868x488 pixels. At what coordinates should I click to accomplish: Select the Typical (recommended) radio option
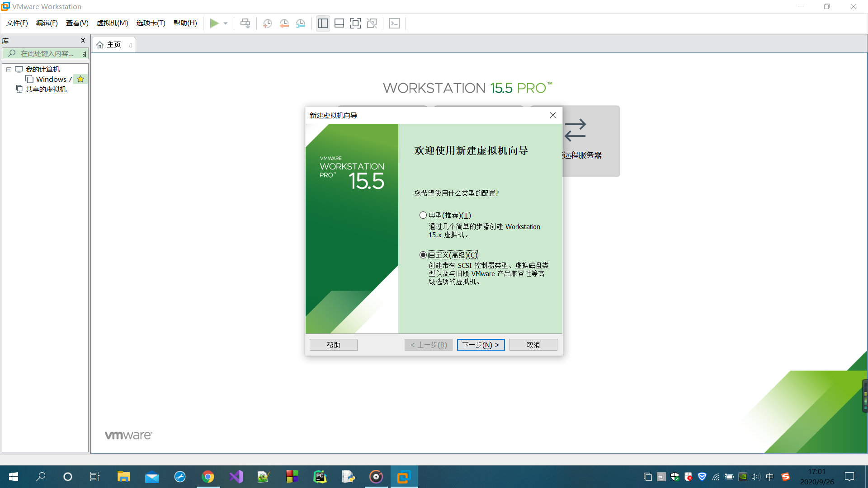[x=423, y=215]
